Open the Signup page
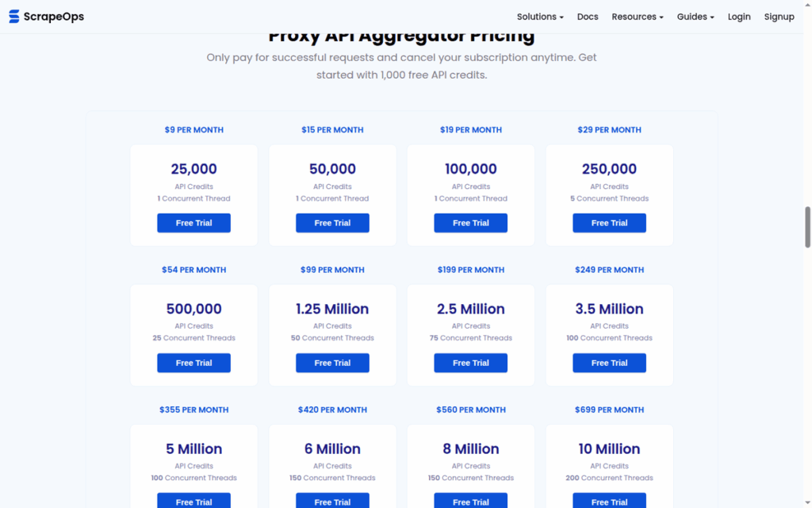The width and height of the screenshot is (812, 508). tap(779, 17)
